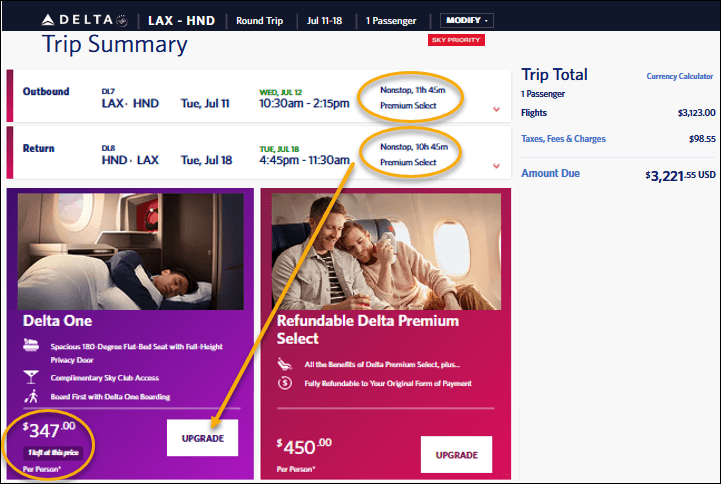Upgrade to Delta One for $347
The image size is (721, 484).
coord(202,438)
